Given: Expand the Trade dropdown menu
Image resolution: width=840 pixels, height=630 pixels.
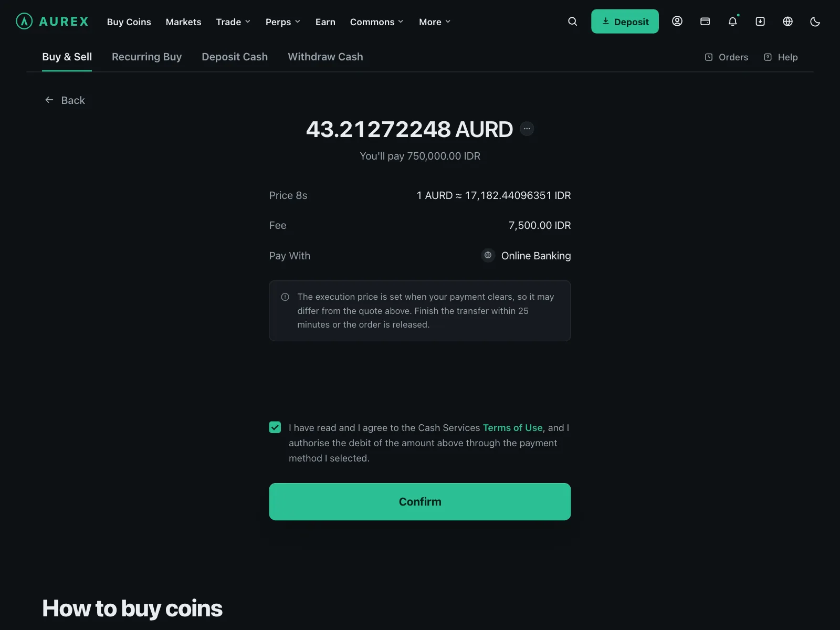Looking at the screenshot, I should point(233,22).
